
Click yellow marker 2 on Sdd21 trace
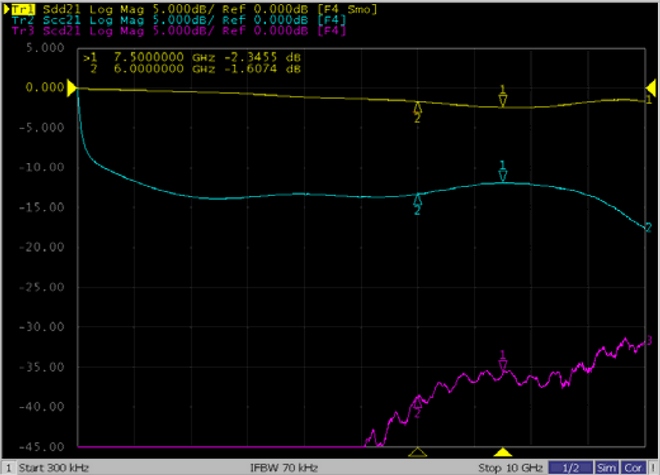point(418,110)
